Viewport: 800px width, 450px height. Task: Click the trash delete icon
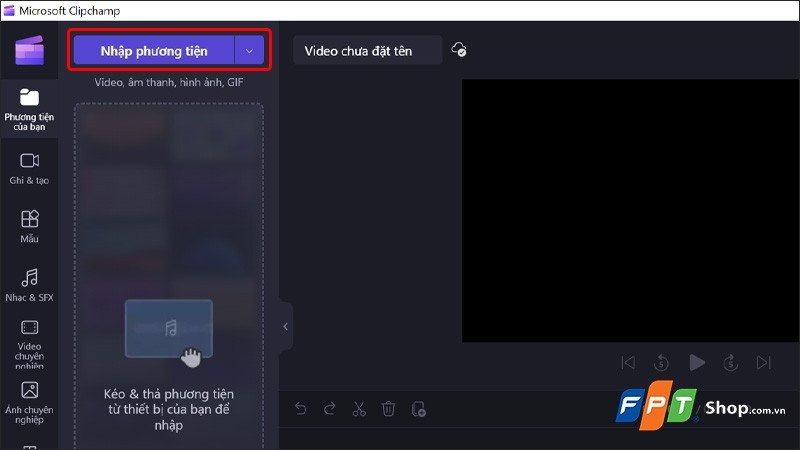click(x=388, y=409)
